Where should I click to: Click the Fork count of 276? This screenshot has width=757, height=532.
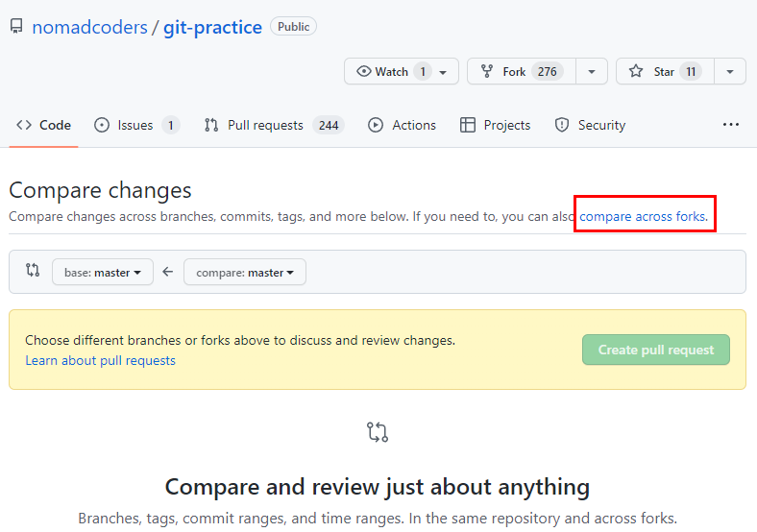(x=547, y=71)
